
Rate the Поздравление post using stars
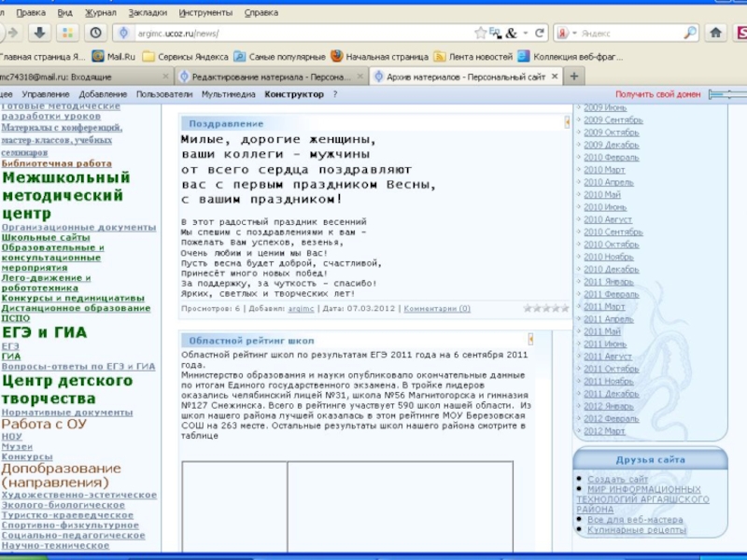click(x=545, y=307)
